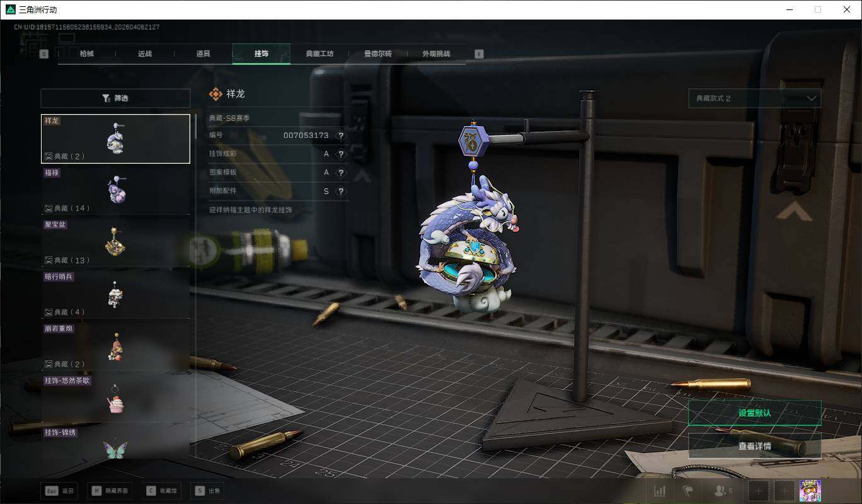Click help icon next to 编号
Screen dimensions: 862x504
(x=341, y=135)
